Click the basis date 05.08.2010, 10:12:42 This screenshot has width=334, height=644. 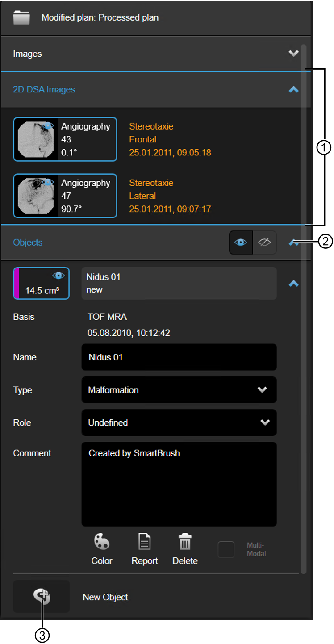(x=129, y=333)
